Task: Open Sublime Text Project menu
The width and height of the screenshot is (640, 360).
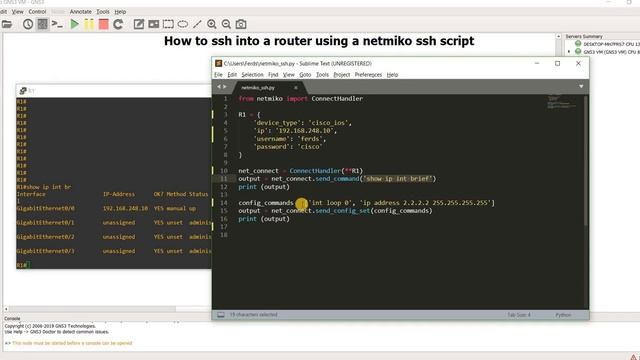Action: coord(342,75)
